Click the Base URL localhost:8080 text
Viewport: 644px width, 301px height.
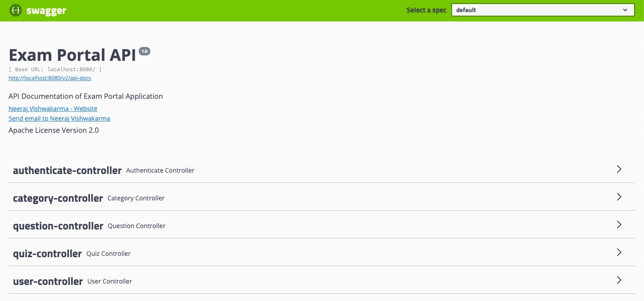(55, 69)
